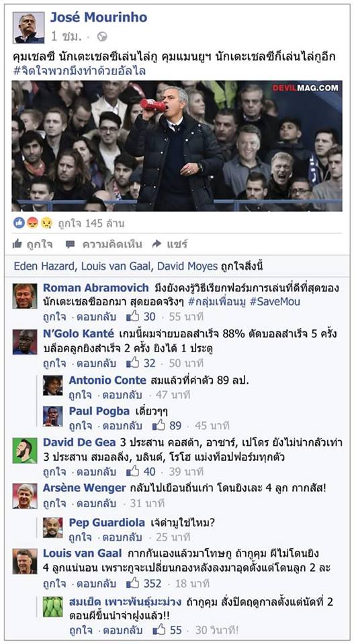
Task: Reply to David De Gea's comment (ตอบกลับ)
Action: (96, 472)
